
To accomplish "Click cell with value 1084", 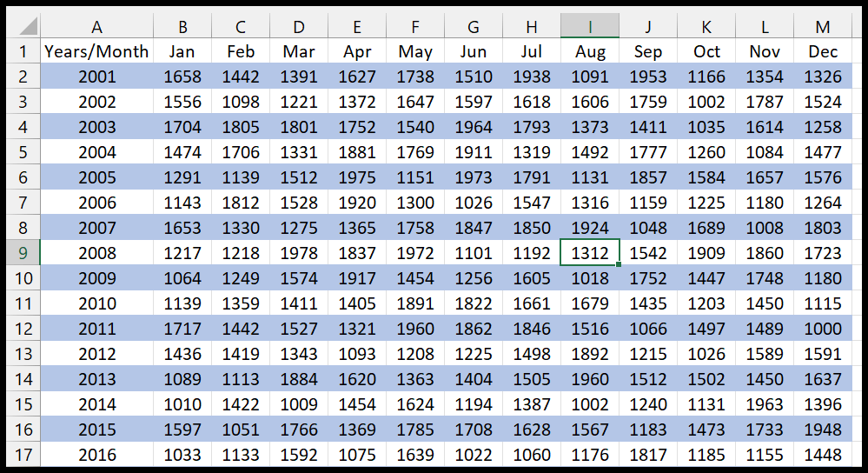I will click(765, 152).
